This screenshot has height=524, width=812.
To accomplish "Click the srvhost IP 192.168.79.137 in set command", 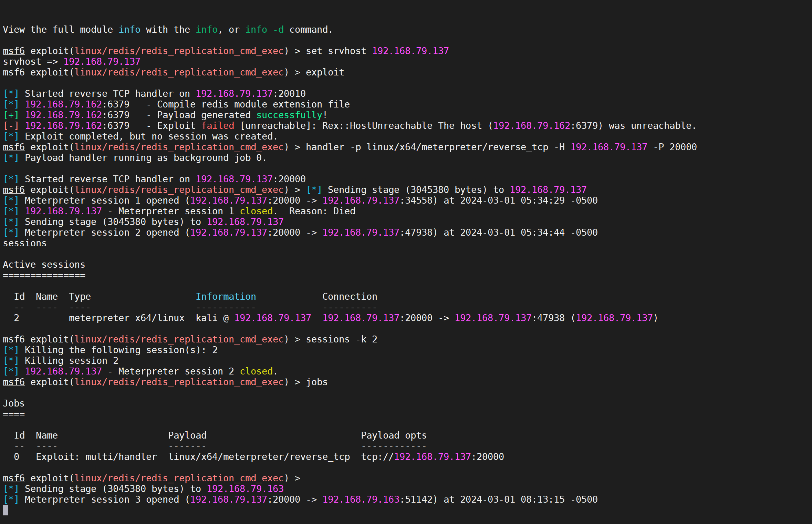I will [410, 51].
